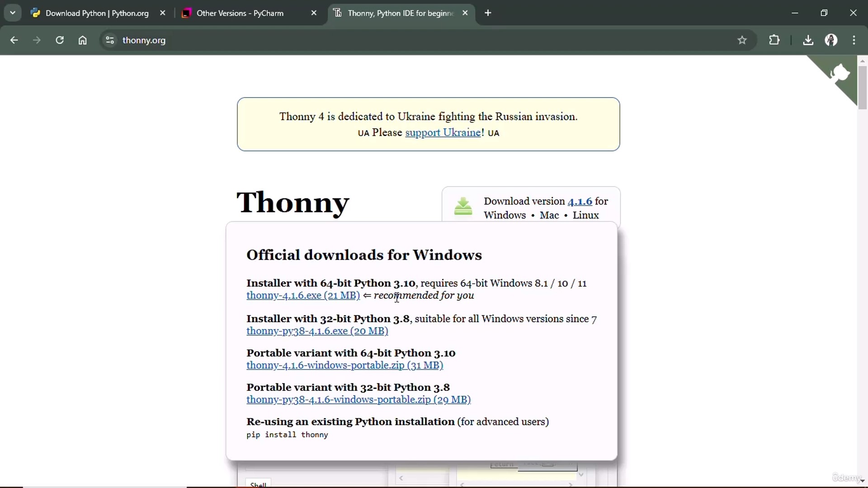Click the green download arrow icon
Image resolution: width=868 pixels, height=488 pixels.
pos(463,206)
